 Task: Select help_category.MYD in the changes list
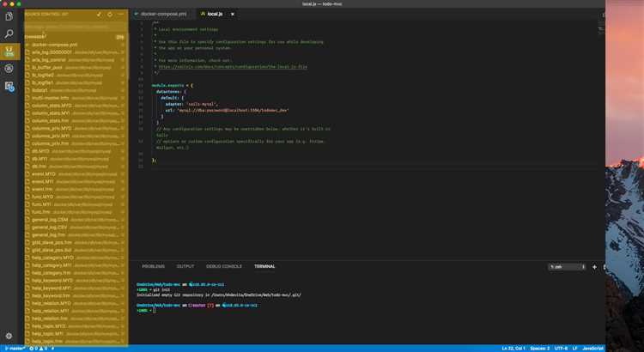(x=76, y=258)
